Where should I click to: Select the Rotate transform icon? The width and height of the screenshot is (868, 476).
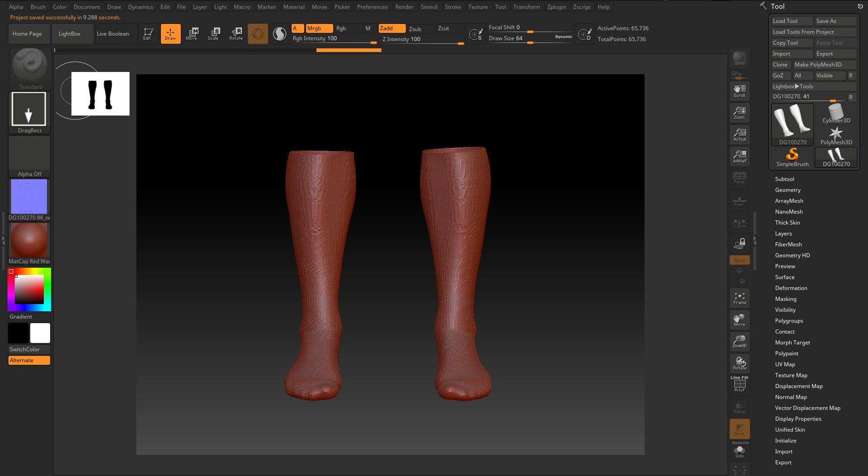(x=236, y=34)
